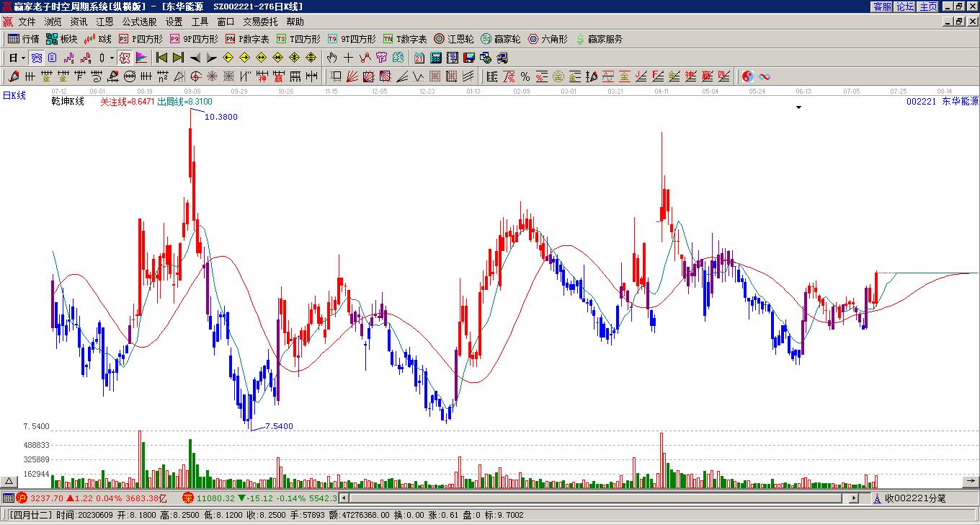Click the scrollbar right arrow
980x525 pixels.
click(x=854, y=498)
